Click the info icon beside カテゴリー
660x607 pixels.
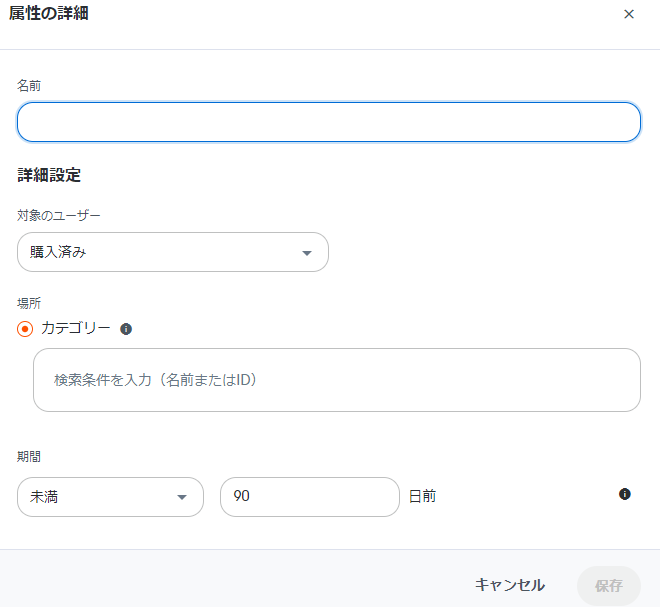(126, 329)
